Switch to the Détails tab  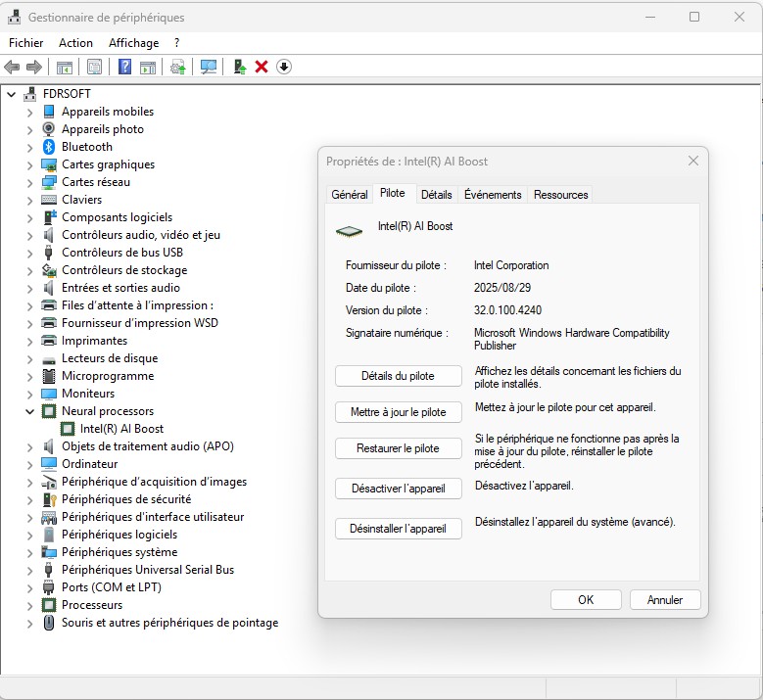pyautogui.click(x=436, y=195)
